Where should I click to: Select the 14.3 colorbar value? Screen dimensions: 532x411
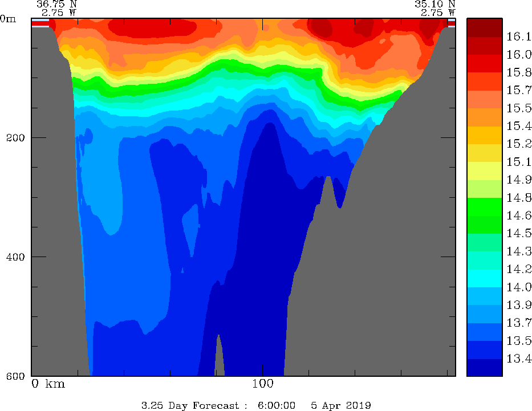pos(519,251)
